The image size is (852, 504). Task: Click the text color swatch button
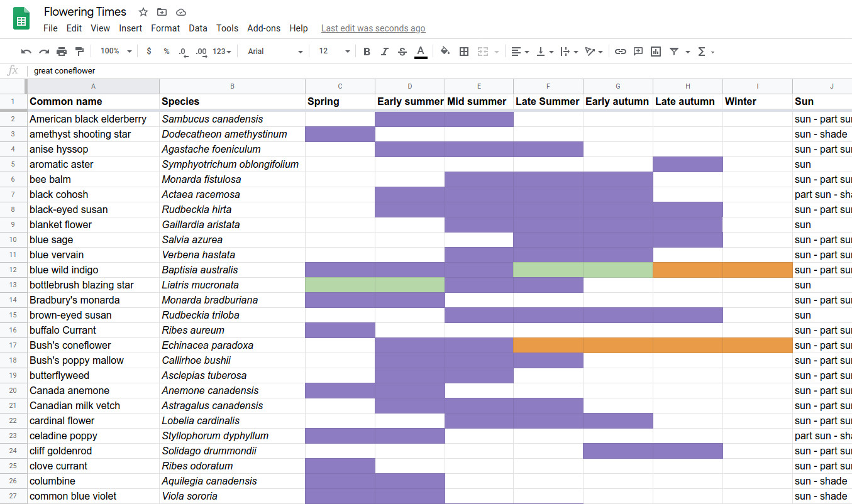[421, 52]
